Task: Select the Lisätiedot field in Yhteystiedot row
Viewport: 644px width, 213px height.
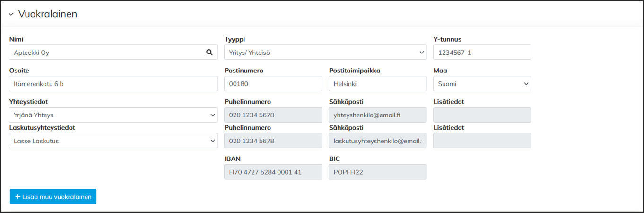Action: click(481, 115)
